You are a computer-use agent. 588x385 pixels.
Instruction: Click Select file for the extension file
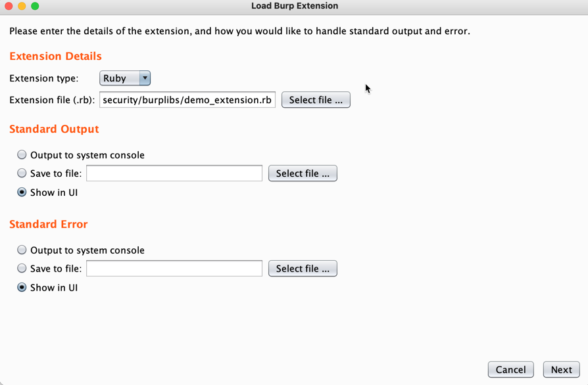(x=316, y=99)
